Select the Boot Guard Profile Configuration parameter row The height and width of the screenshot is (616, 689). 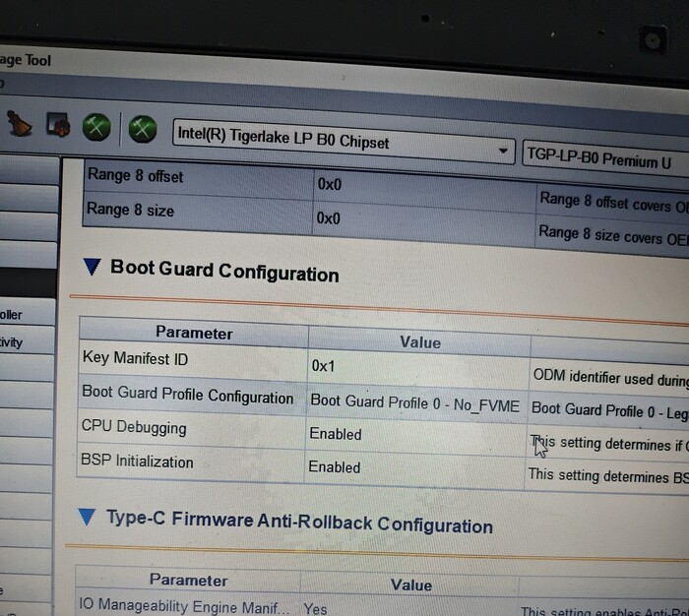pyautogui.click(x=187, y=397)
